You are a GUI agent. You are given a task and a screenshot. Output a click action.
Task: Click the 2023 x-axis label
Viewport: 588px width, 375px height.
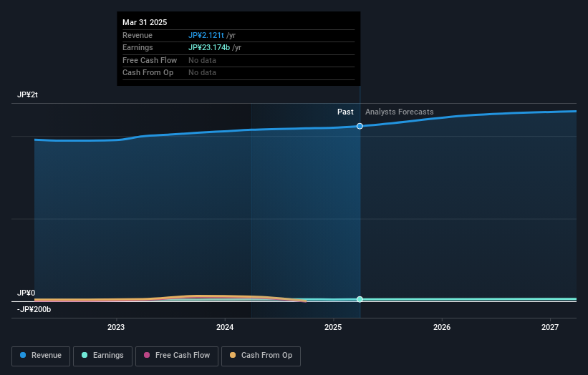pos(116,327)
